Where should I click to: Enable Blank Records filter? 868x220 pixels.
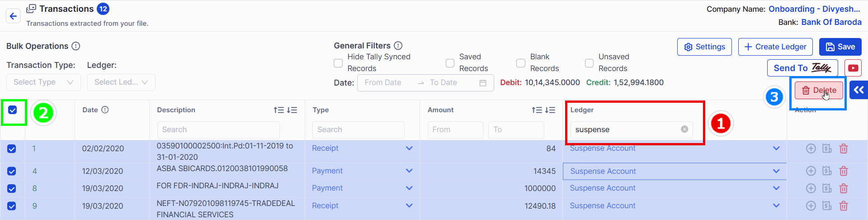521,63
